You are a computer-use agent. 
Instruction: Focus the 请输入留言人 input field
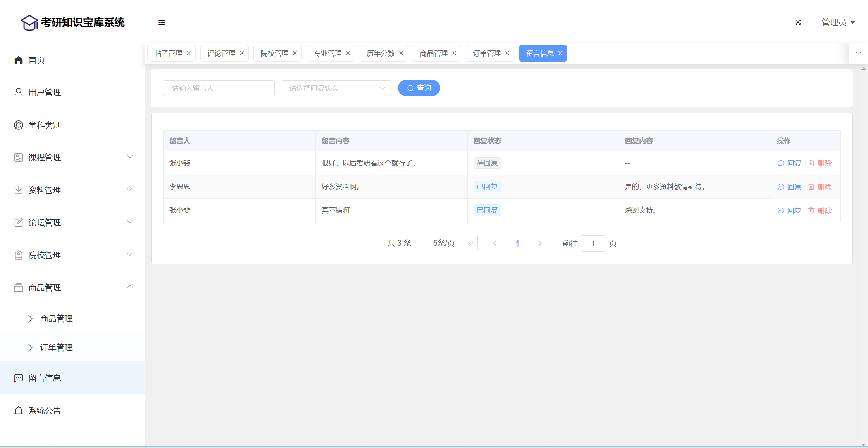pos(219,88)
